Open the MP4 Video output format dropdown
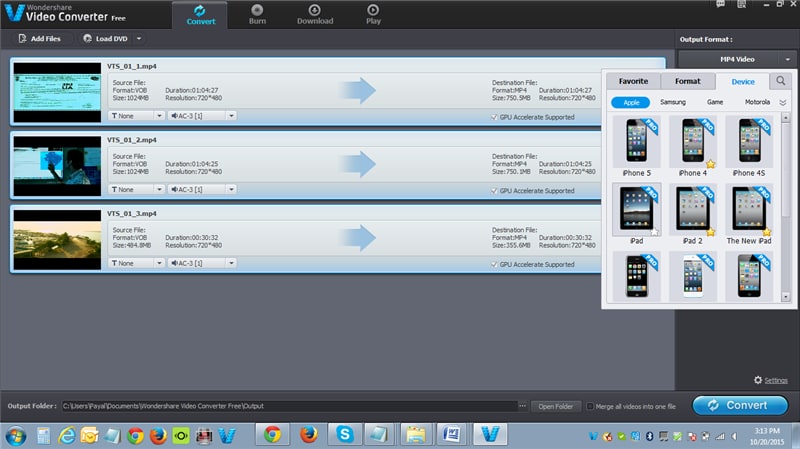Image resolution: width=800 pixels, height=449 pixels. pos(737,59)
